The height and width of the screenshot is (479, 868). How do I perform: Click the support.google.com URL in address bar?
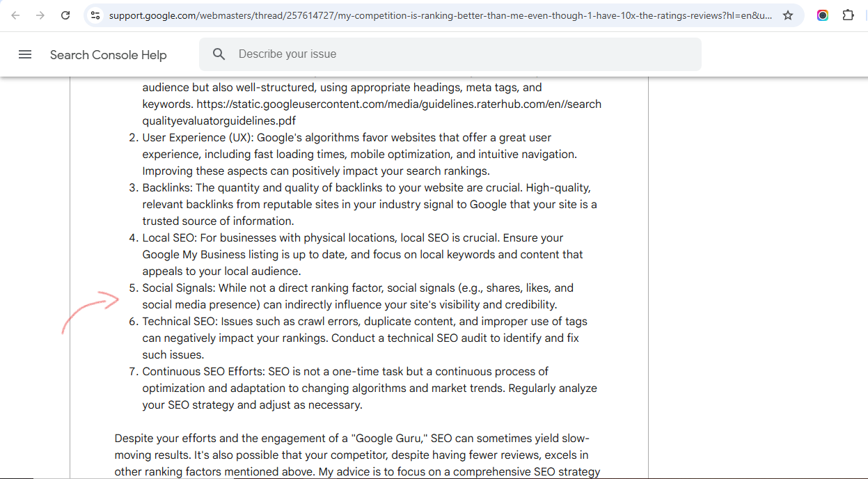[x=439, y=15]
